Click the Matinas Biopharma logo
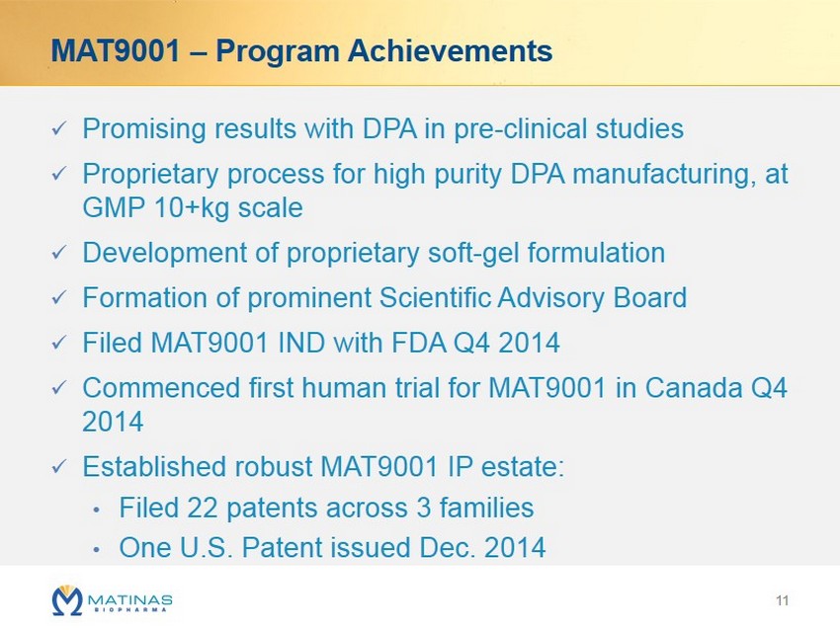Viewport: 840px width, 630px height. [113, 599]
